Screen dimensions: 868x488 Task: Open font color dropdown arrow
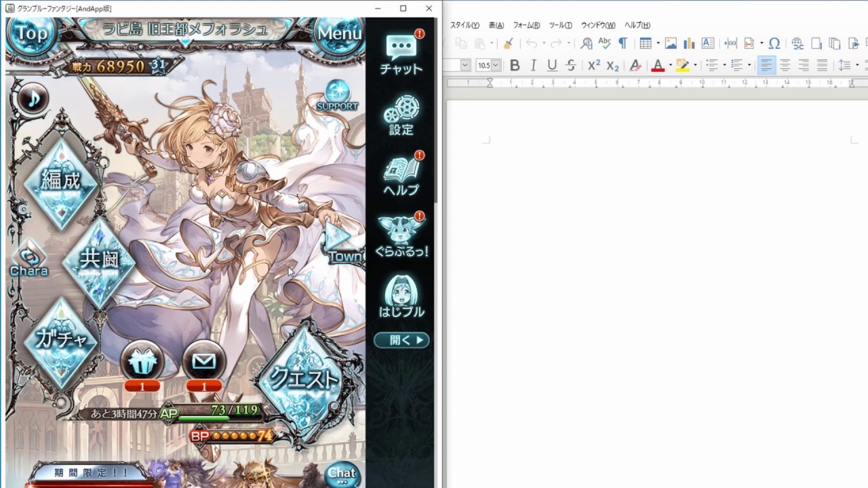(670, 65)
